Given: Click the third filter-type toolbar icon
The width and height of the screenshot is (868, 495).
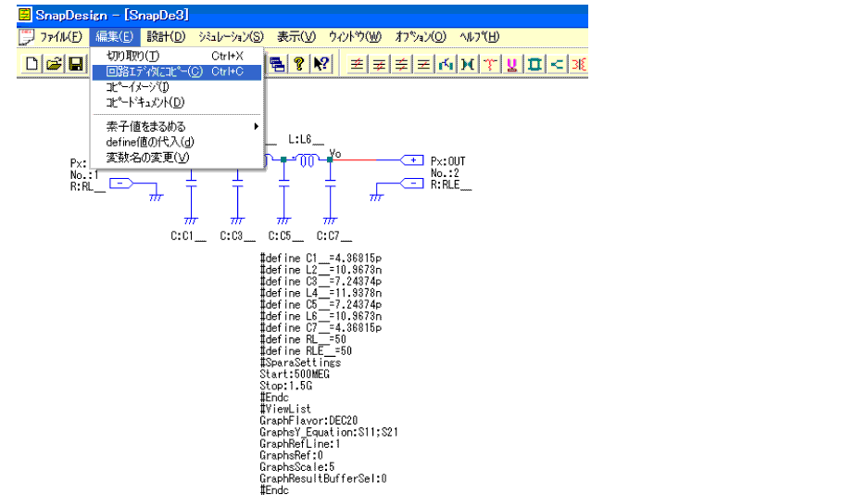Looking at the screenshot, I should (401, 64).
